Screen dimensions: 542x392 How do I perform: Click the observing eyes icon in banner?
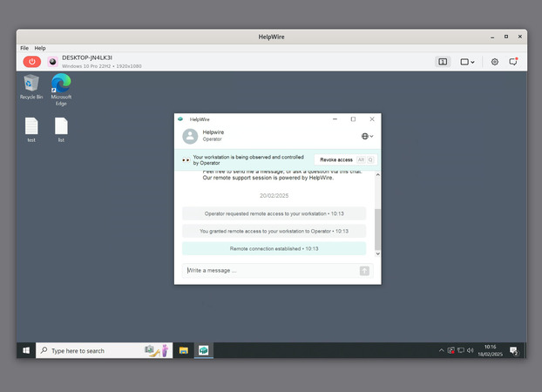186,160
